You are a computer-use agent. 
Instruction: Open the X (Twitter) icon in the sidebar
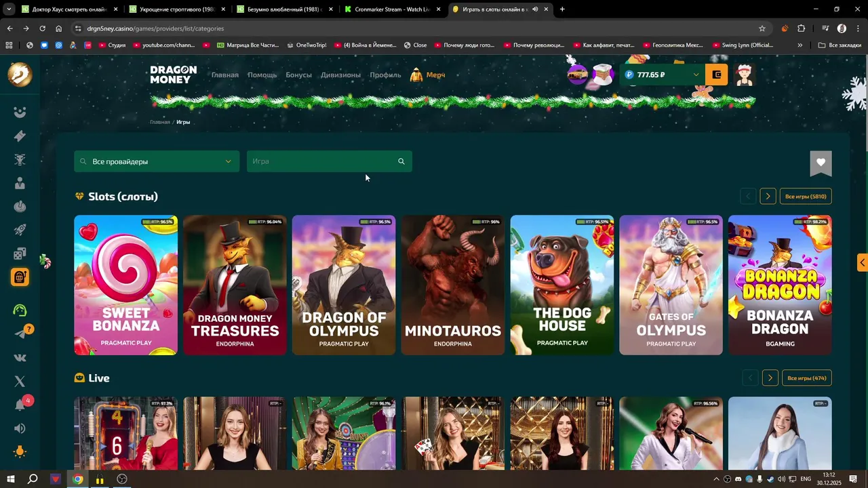click(20, 382)
